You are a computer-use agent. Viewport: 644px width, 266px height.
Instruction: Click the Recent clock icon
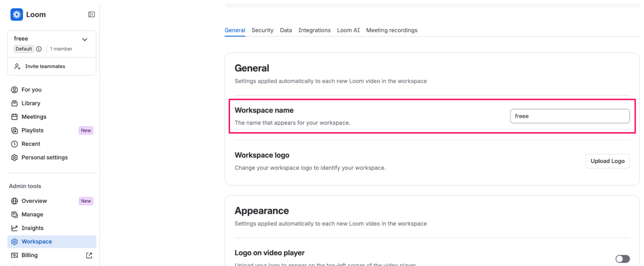(14, 144)
